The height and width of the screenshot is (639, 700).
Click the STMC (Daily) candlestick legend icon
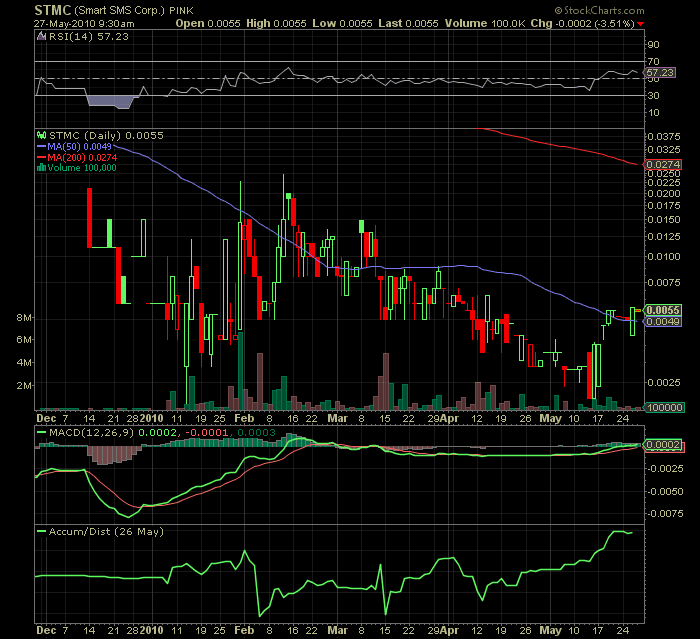(41, 135)
